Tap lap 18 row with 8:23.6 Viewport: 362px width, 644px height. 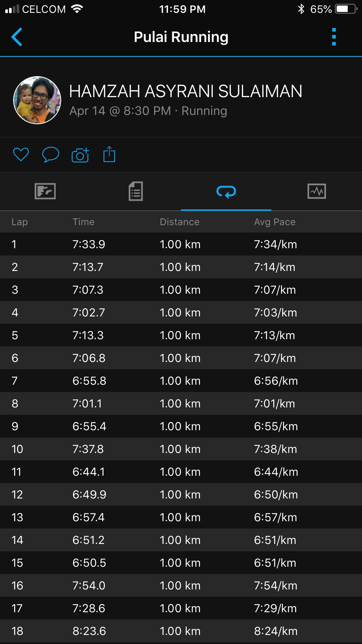coord(181,631)
